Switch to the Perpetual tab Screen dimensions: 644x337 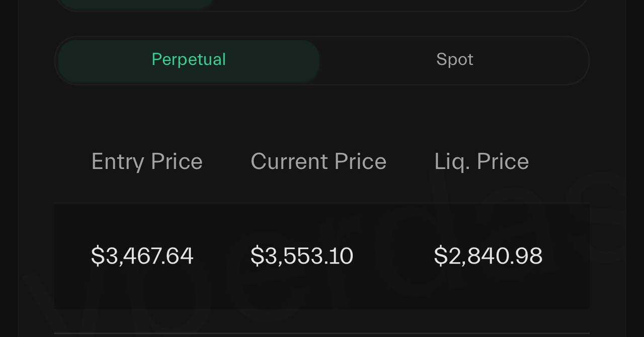[189, 60]
